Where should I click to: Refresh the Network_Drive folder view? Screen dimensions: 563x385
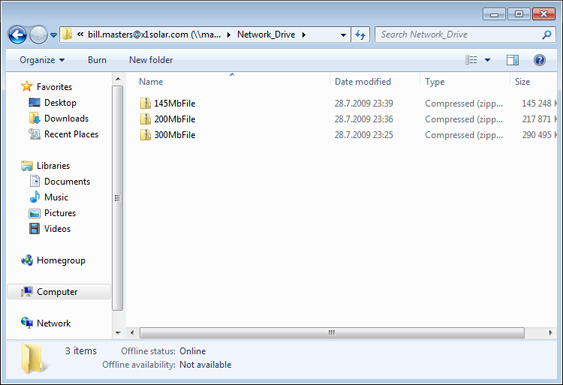(x=360, y=35)
